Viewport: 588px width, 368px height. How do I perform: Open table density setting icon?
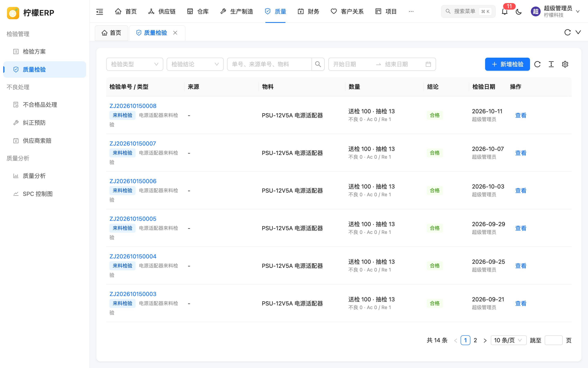551,64
